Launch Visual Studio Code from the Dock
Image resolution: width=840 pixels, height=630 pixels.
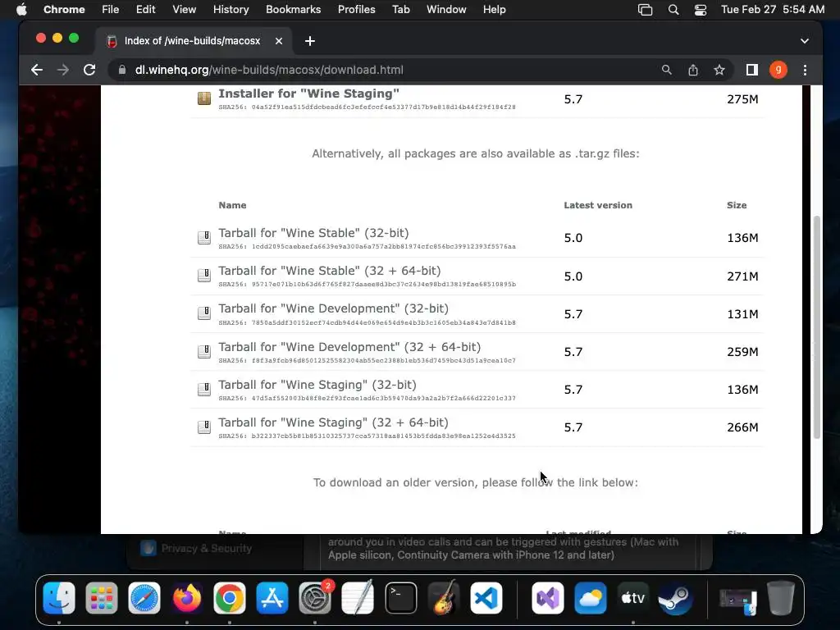click(x=486, y=598)
